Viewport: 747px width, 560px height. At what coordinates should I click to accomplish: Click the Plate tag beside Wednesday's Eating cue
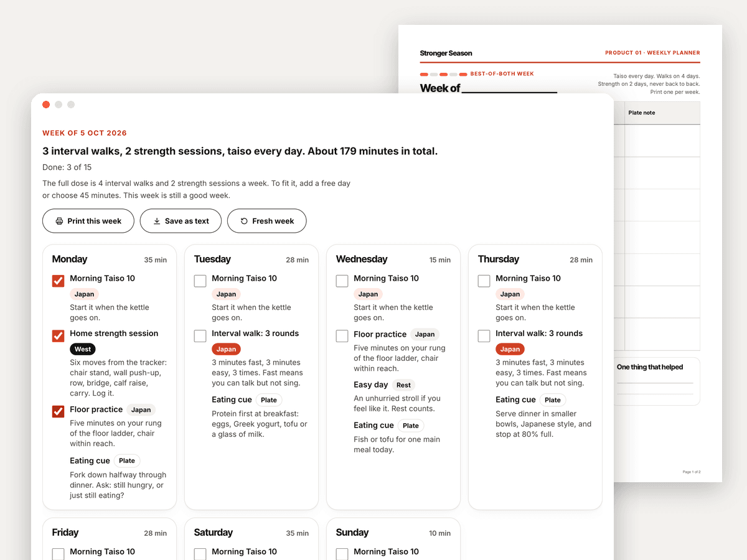click(x=411, y=426)
